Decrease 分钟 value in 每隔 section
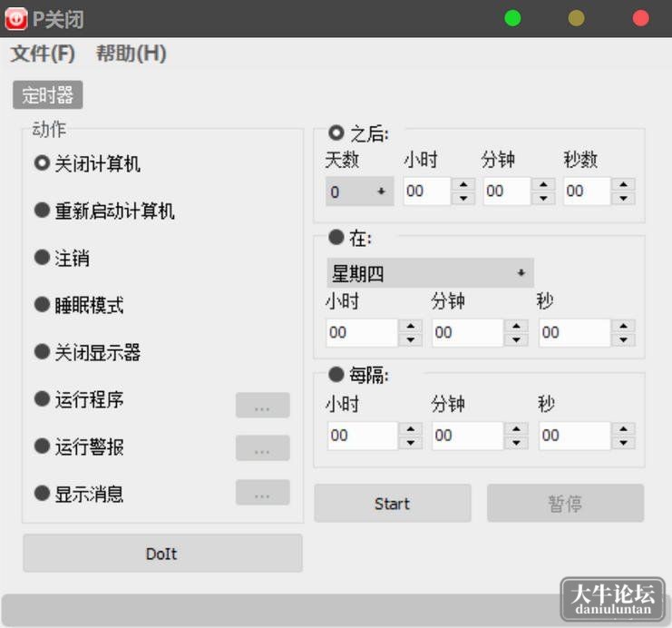The width and height of the screenshot is (672, 628). pyautogui.click(x=516, y=443)
